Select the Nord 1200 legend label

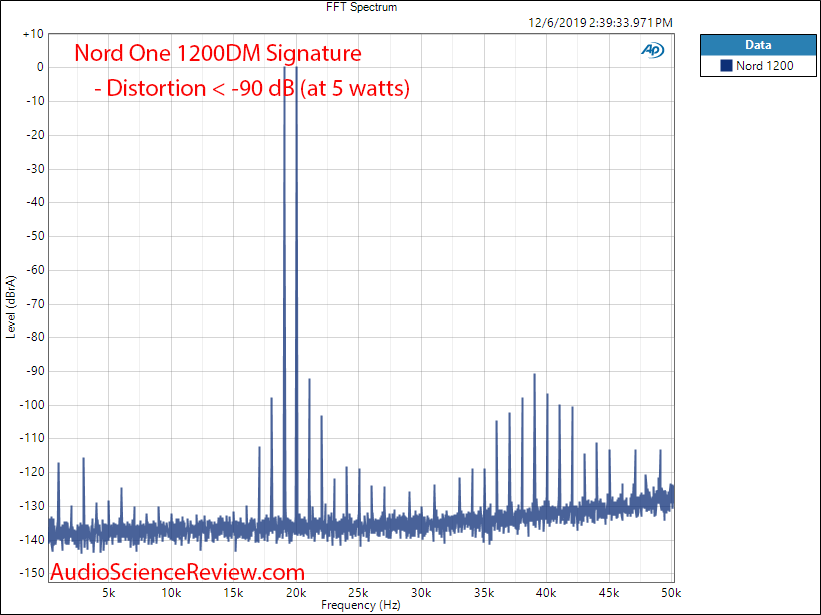tap(764, 65)
